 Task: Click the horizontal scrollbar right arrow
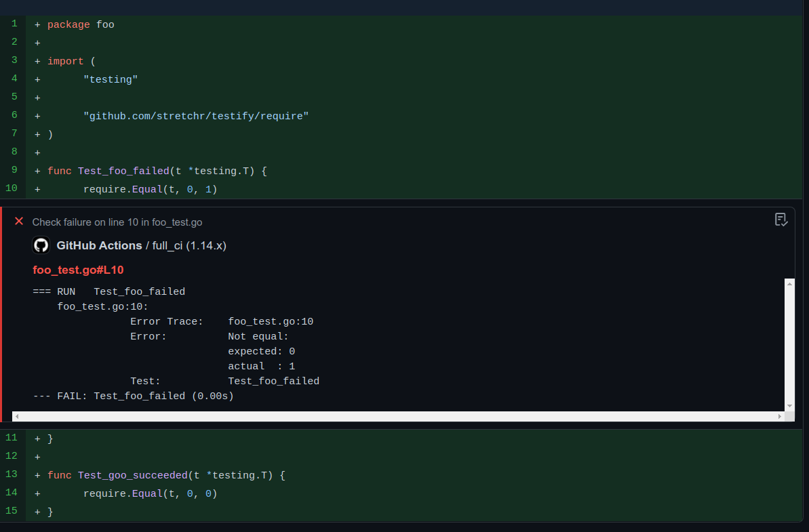tap(780, 417)
